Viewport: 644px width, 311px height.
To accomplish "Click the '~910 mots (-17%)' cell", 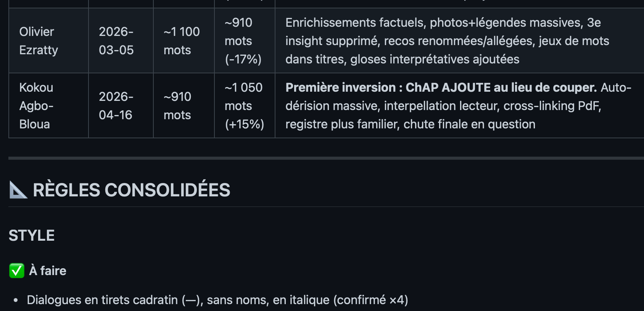I will [x=245, y=41].
